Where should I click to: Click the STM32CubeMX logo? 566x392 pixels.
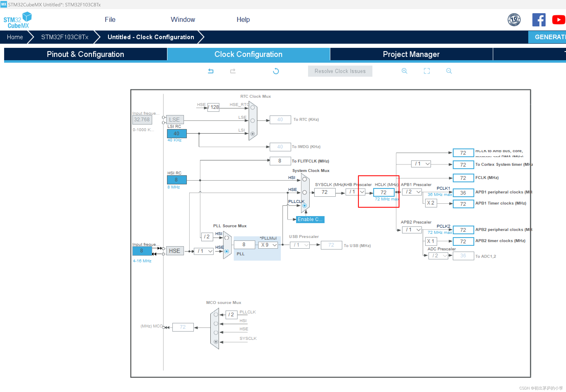18,20
